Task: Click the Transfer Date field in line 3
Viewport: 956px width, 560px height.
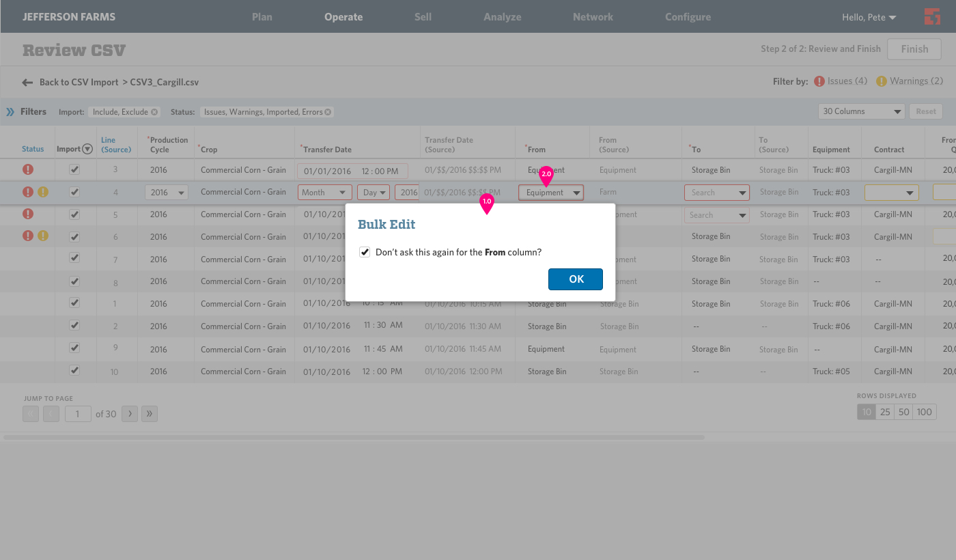Action: [352, 171]
